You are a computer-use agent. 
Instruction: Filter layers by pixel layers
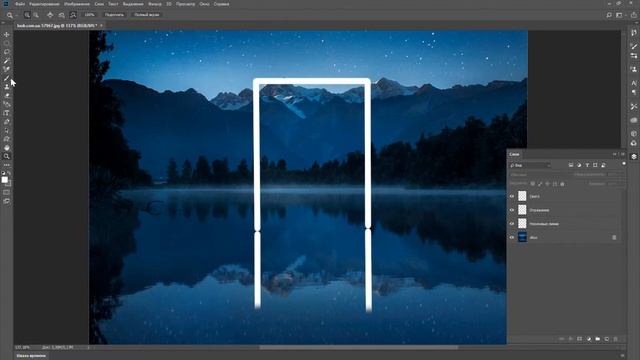pyautogui.click(x=571, y=165)
